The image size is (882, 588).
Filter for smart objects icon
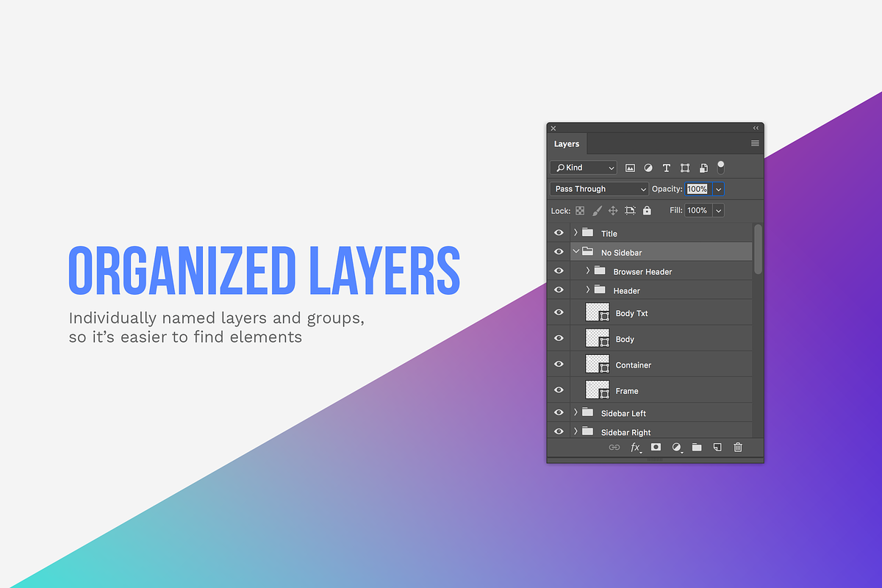click(703, 168)
